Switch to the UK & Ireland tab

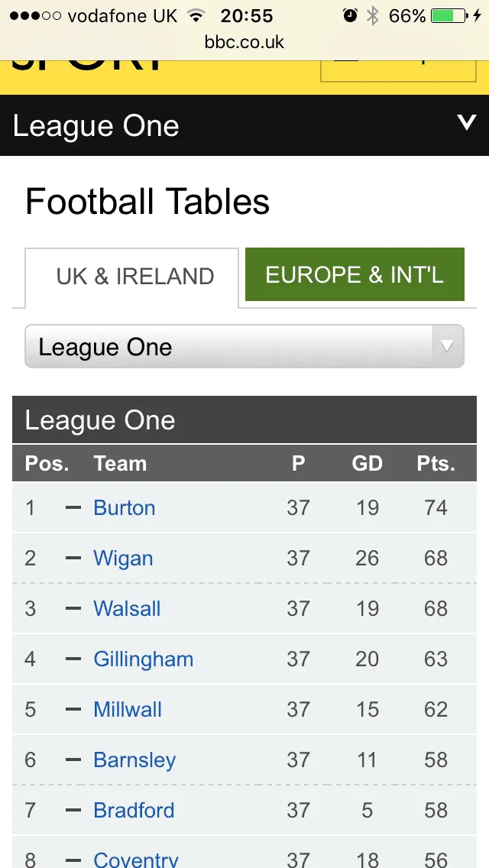(x=134, y=277)
